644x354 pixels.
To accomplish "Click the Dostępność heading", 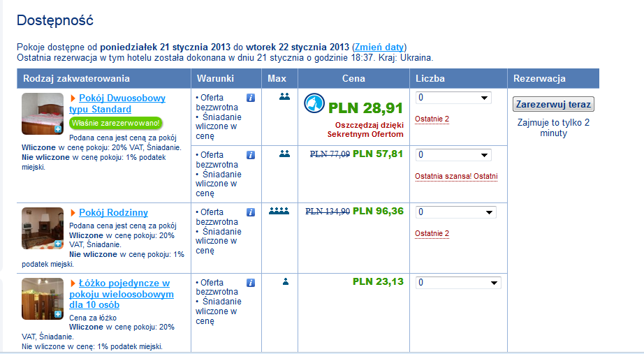I will 55,20.
